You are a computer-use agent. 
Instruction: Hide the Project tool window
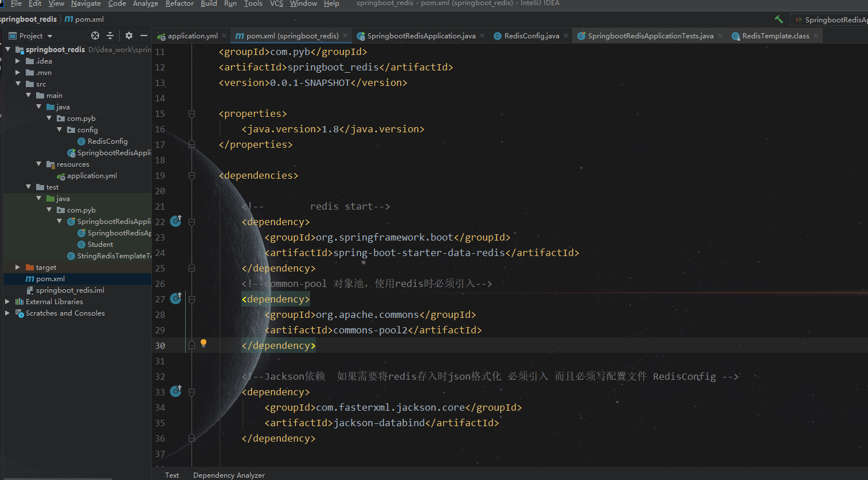(x=144, y=36)
